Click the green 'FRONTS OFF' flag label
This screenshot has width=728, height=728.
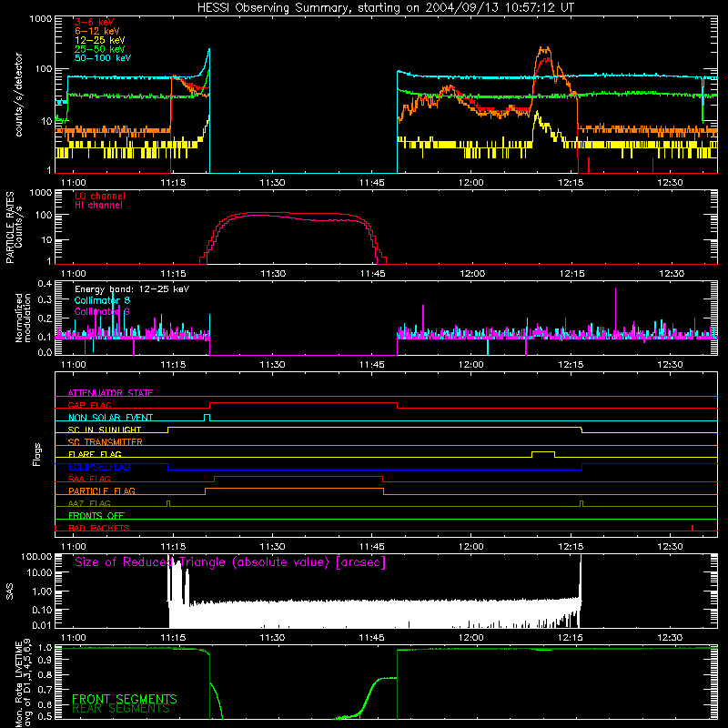[x=96, y=515]
